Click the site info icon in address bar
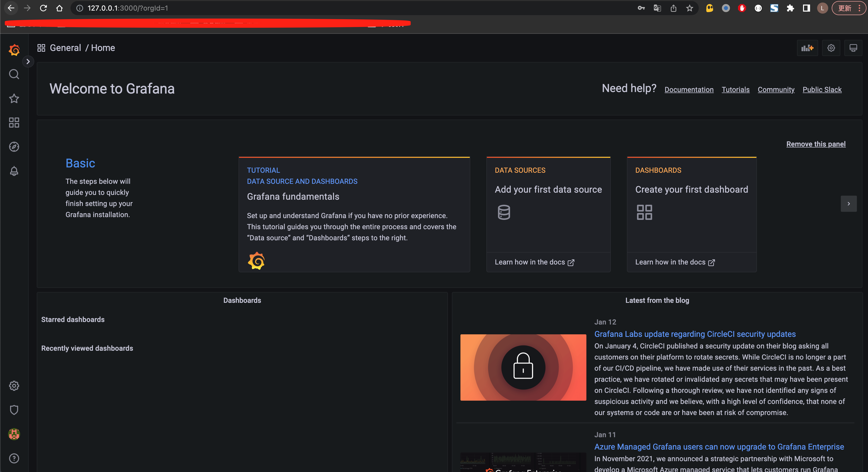The height and width of the screenshot is (472, 868). [80, 8]
